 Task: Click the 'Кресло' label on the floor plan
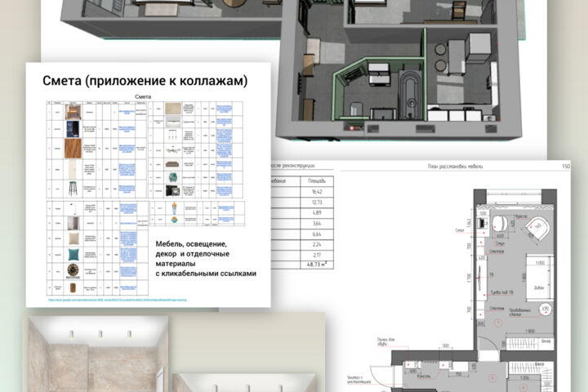[x=522, y=216]
